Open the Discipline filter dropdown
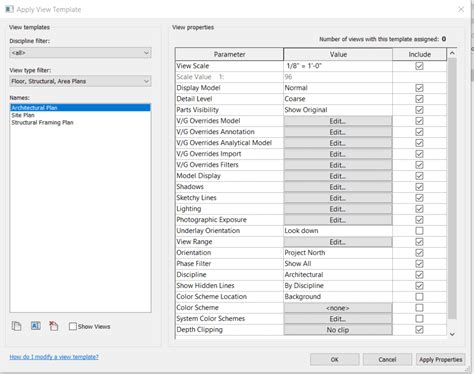Viewport: 474px width, 374px height. click(x=80, y=53)
